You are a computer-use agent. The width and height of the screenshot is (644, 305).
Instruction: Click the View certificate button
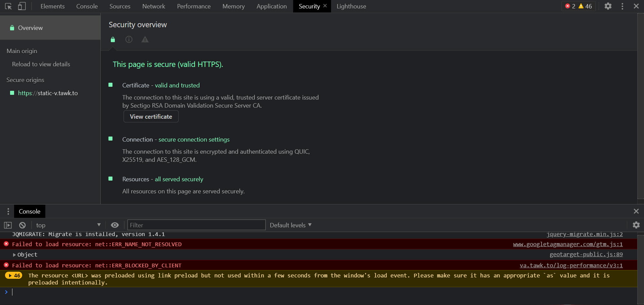pyautogui.click(x=151, y=117)
